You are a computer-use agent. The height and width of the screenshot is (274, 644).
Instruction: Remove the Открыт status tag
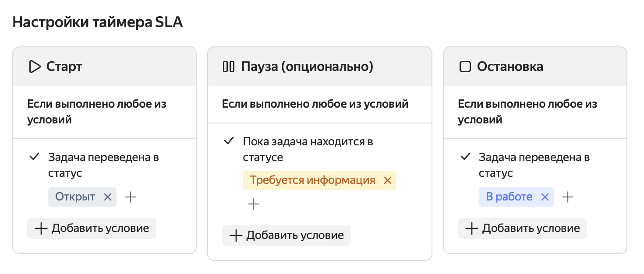click(108, 197)
